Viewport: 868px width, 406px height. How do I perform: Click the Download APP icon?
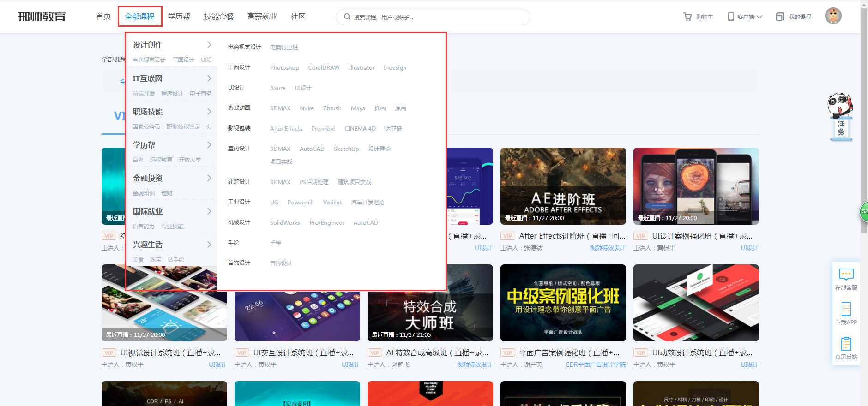click(846, 309)
